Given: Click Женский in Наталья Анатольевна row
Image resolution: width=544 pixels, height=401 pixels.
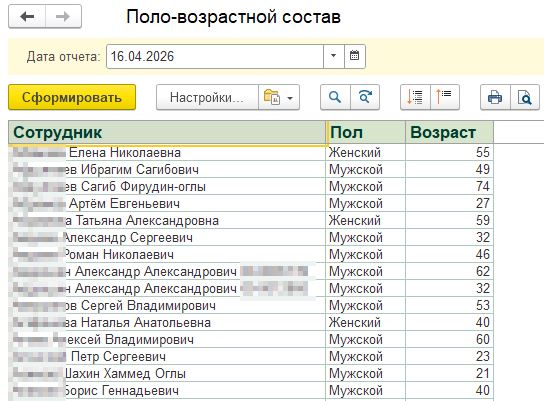Looking at the screenshot, I should 355,322.
